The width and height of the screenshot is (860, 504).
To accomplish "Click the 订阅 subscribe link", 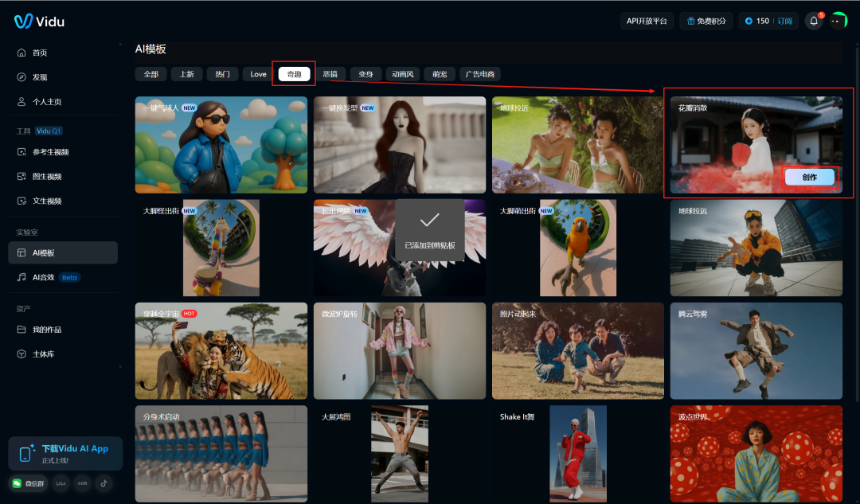I will pos(784,21).
